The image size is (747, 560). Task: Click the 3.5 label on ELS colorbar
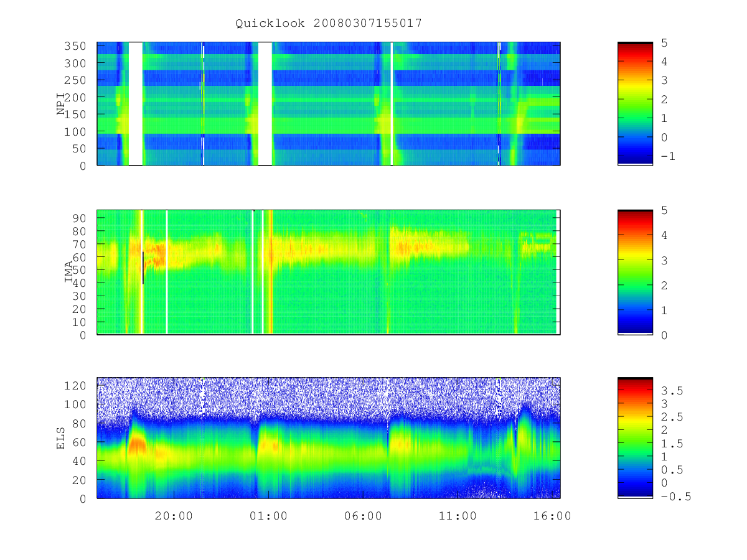tap(672, 391)
